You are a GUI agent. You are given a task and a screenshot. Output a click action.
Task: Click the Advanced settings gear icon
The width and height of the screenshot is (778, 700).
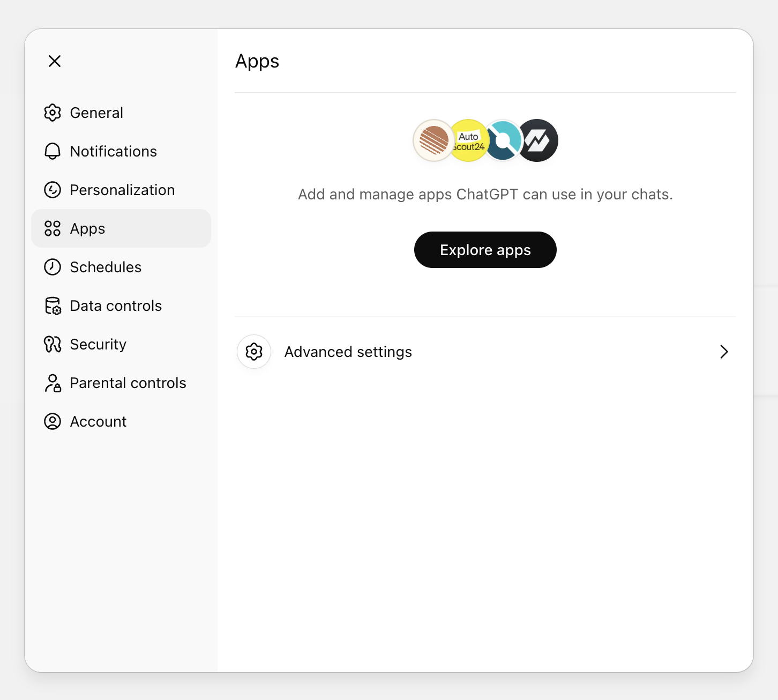[253, 352]
